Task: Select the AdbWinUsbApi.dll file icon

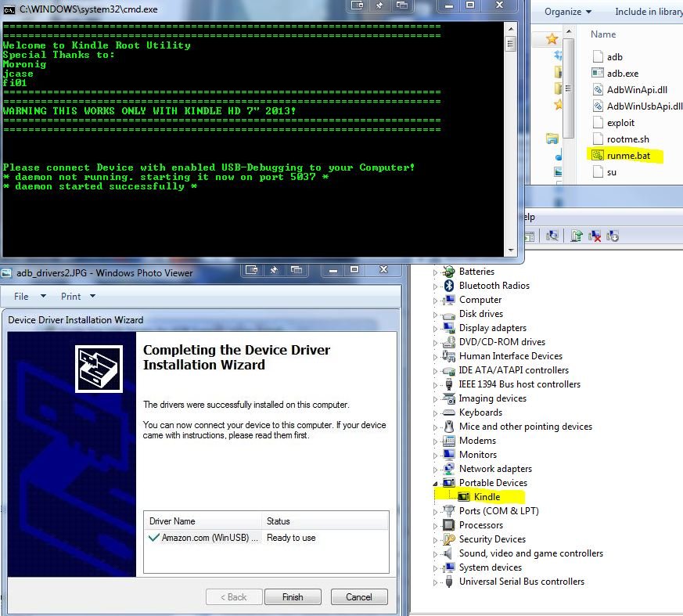Action: (x=598, y=106)
